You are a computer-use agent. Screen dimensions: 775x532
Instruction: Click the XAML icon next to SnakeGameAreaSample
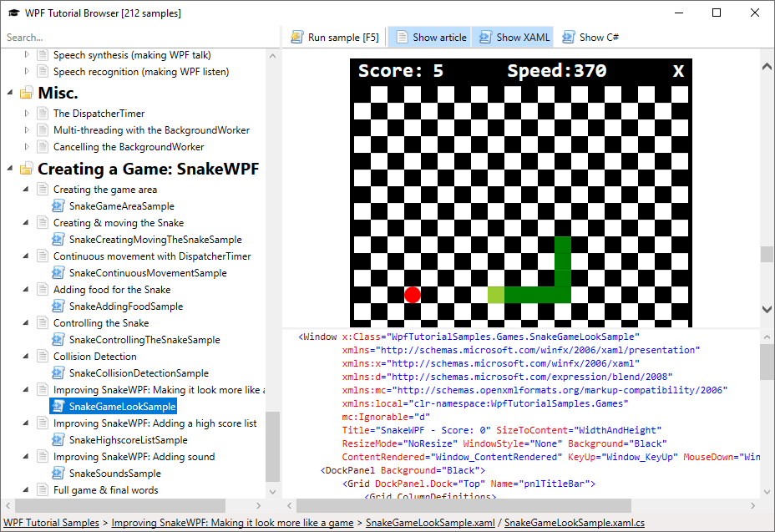(x=58, y=205)
